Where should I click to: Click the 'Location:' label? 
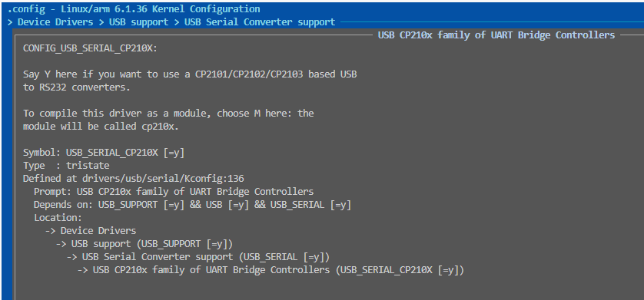click(58, 218)
